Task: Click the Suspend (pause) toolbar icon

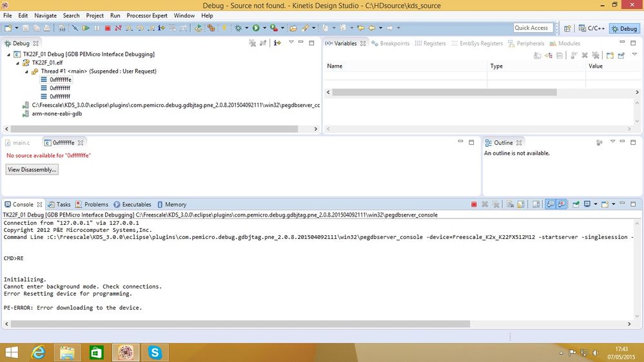Action: click(97, 28)
